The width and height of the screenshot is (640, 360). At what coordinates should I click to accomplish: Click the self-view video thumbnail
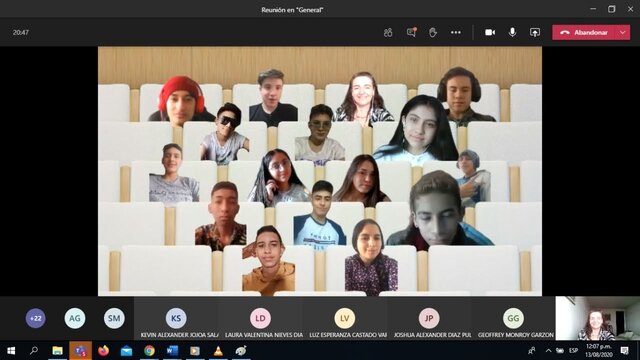[598, 318]
